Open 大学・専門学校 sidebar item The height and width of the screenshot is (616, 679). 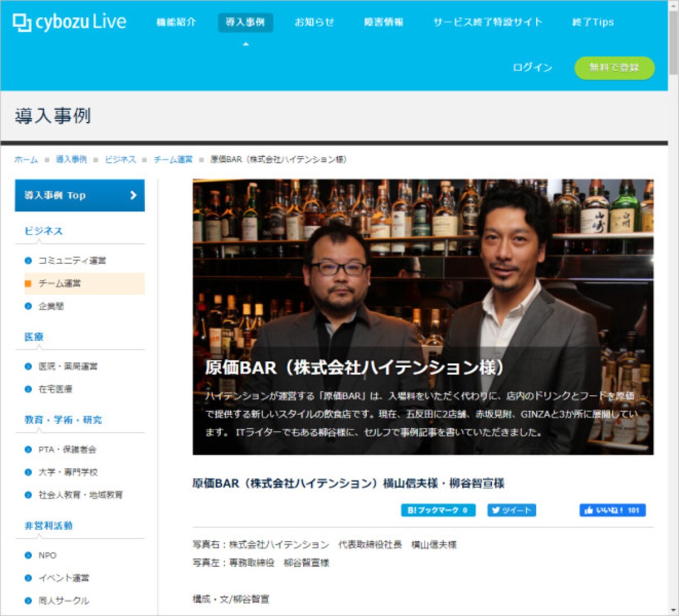[68, 472]
